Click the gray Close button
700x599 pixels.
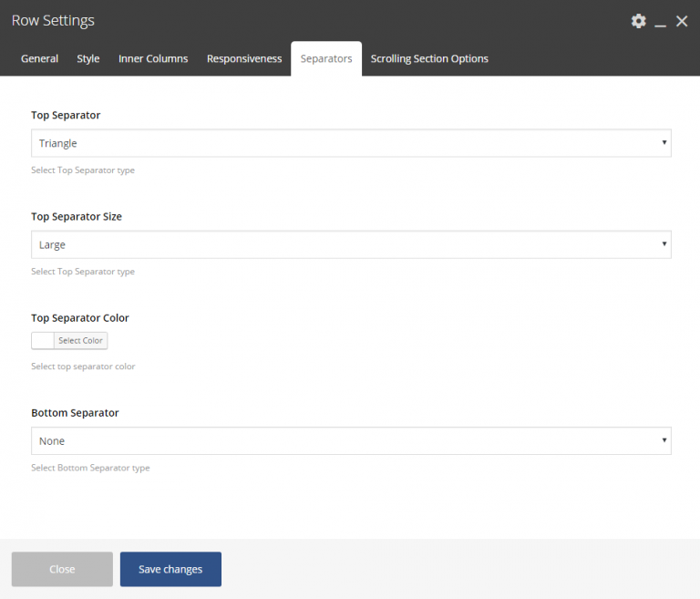click(62, 569)
